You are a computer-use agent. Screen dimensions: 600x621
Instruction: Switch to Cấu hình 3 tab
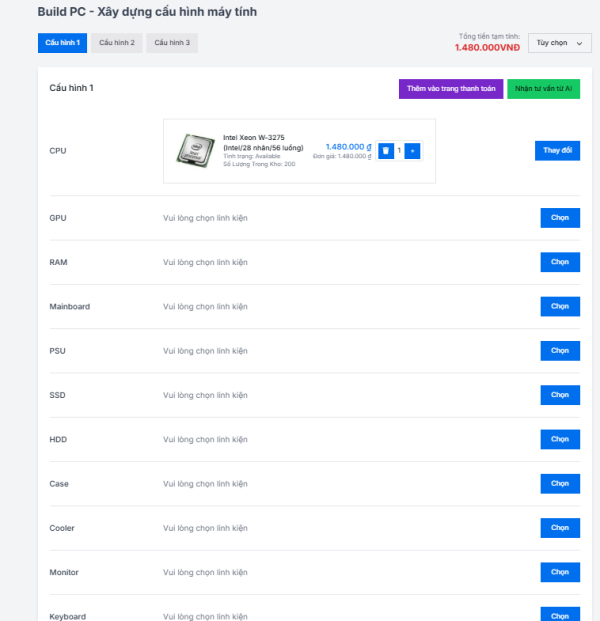click(172, 43)
